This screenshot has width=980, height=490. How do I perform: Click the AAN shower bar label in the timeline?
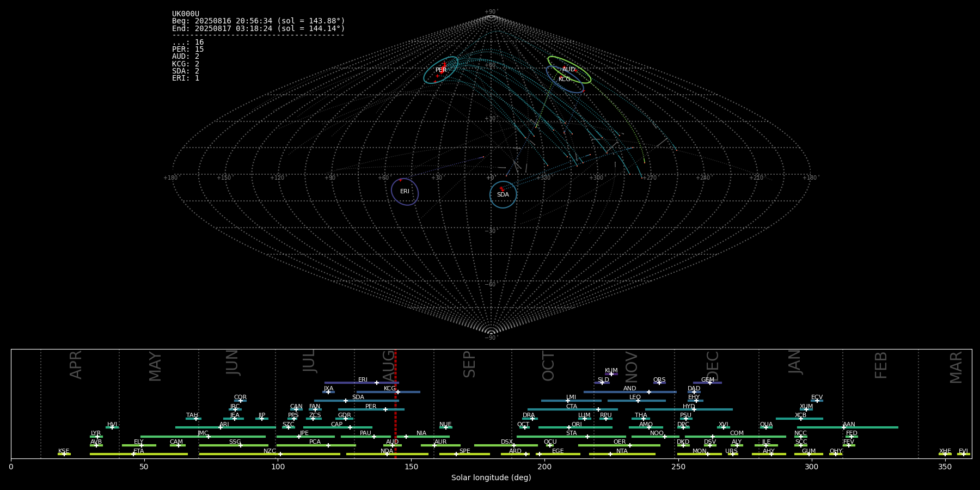coord(849,425)
